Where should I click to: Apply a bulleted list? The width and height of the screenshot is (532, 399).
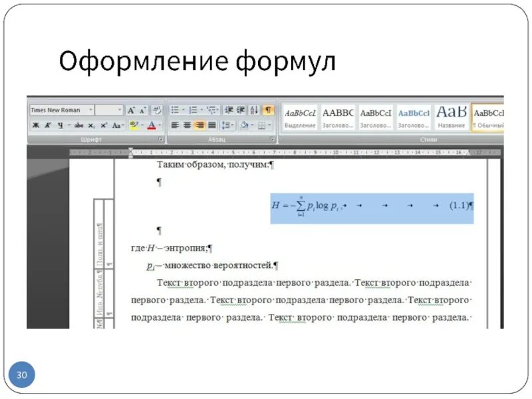[176, 110]
